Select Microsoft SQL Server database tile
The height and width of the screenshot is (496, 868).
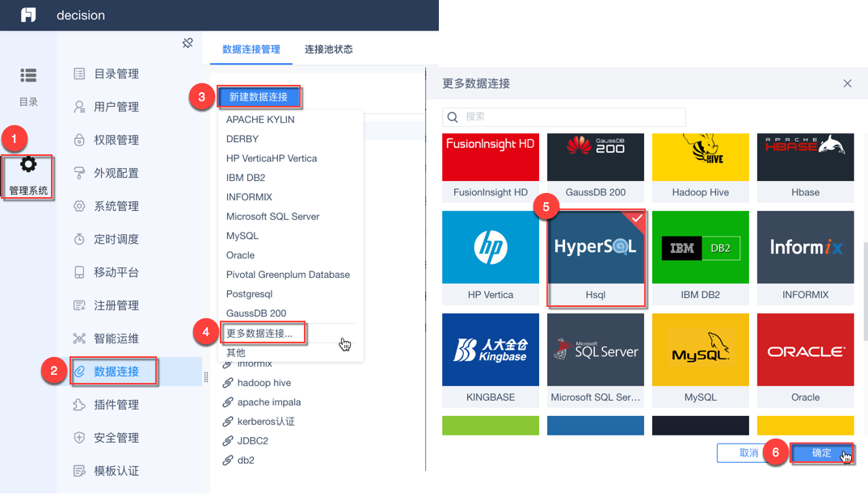[x=596, y=360]
